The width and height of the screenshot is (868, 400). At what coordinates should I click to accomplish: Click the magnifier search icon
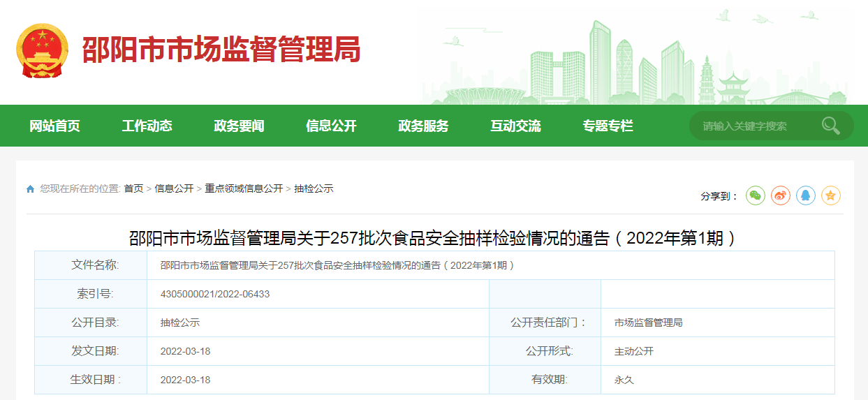(x=831, y=126)
